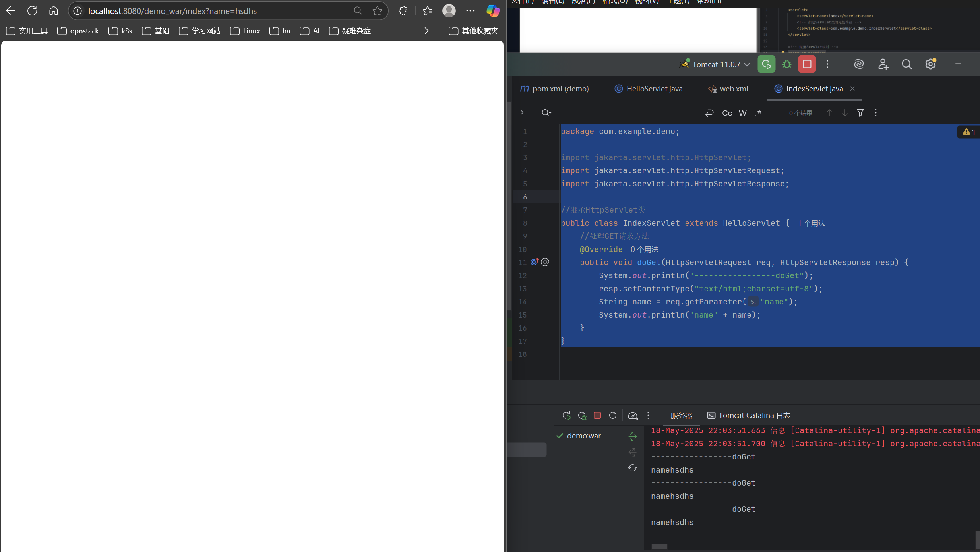Open more run actions menu in toolbar
Screen dimensions: 980x552
[827, 64]
